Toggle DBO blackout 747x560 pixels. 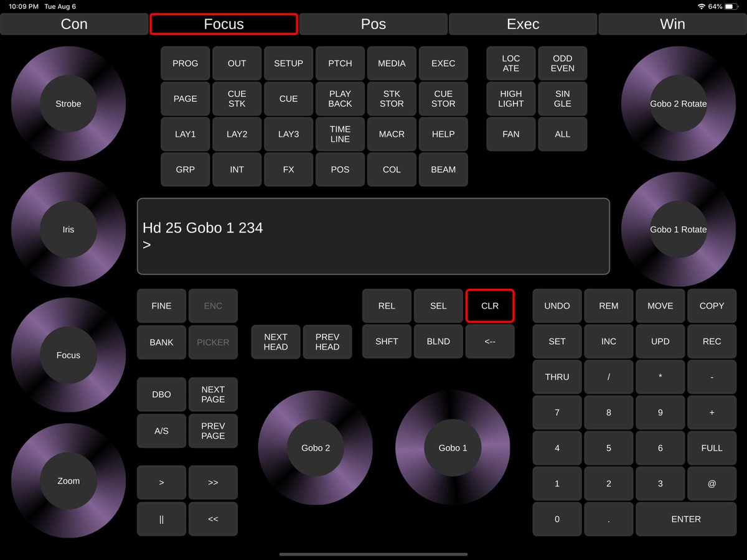click(x=161, y=394)
